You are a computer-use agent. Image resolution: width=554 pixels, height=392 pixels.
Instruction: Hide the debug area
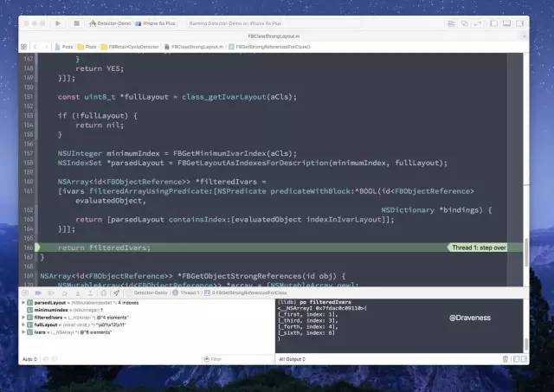point(25,292)
